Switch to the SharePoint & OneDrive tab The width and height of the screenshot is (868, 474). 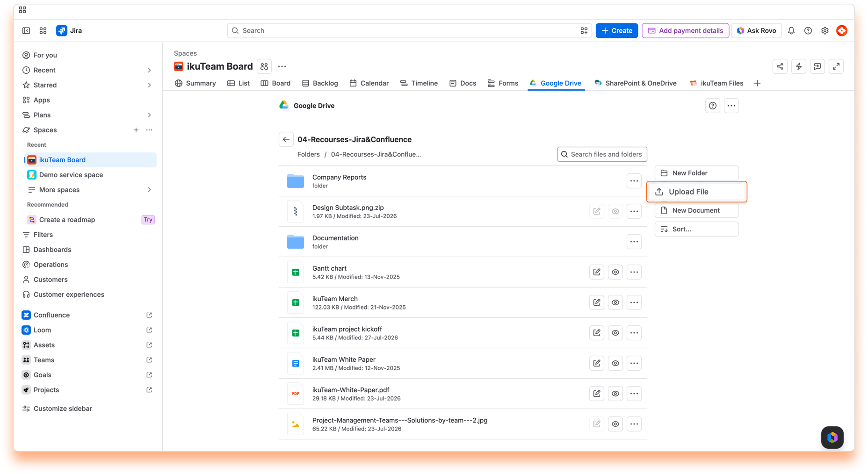635,83
